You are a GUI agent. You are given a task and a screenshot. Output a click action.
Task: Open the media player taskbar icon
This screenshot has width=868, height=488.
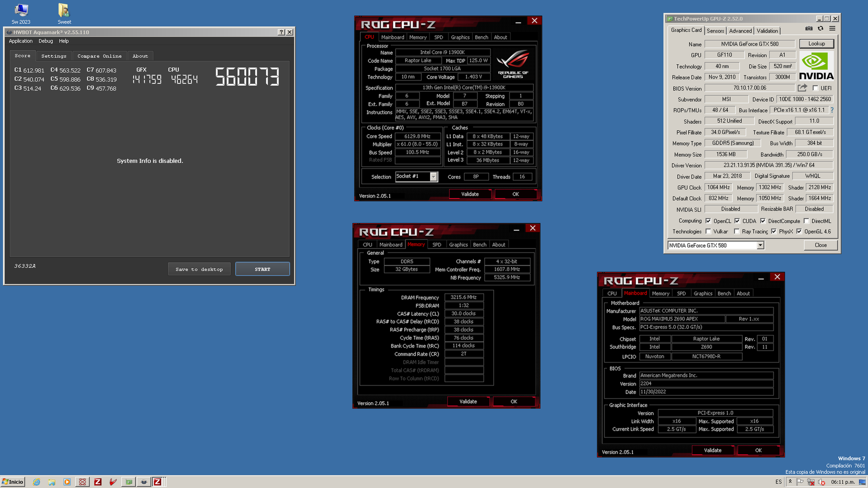click(x=67, y=482)
